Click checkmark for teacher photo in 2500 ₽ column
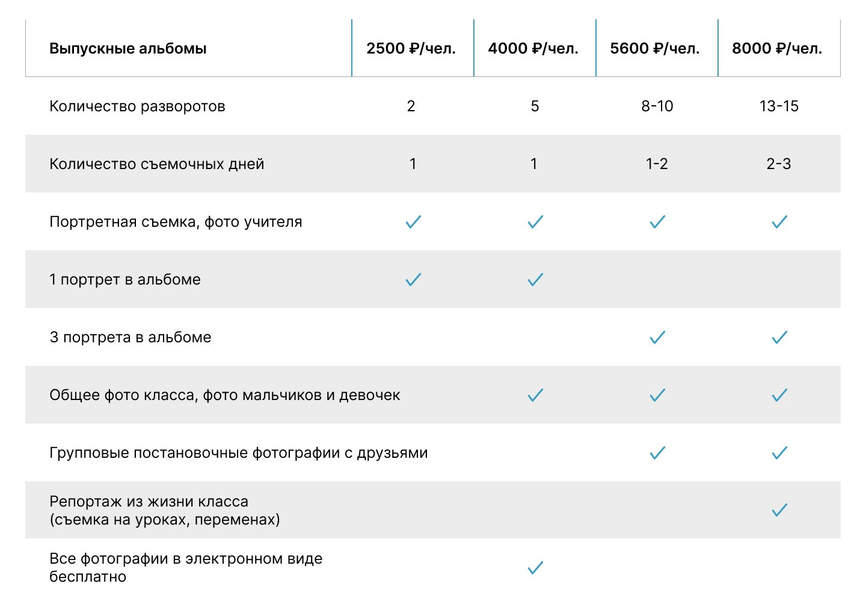The height and width of the screenshot is (616, 866). [413, 222]
